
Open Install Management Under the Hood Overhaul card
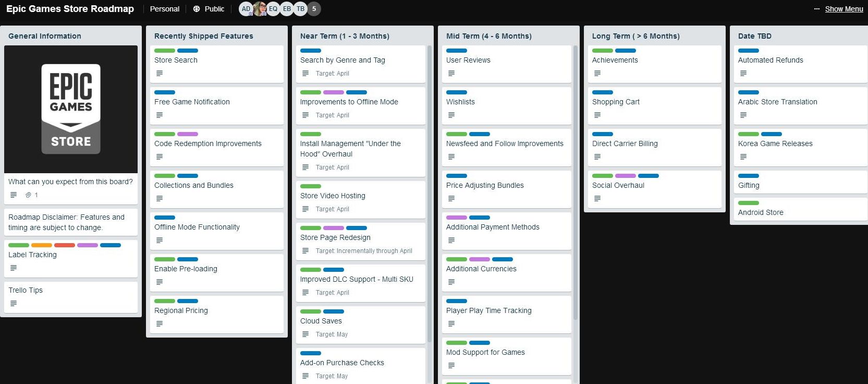[x=361, y=153]
